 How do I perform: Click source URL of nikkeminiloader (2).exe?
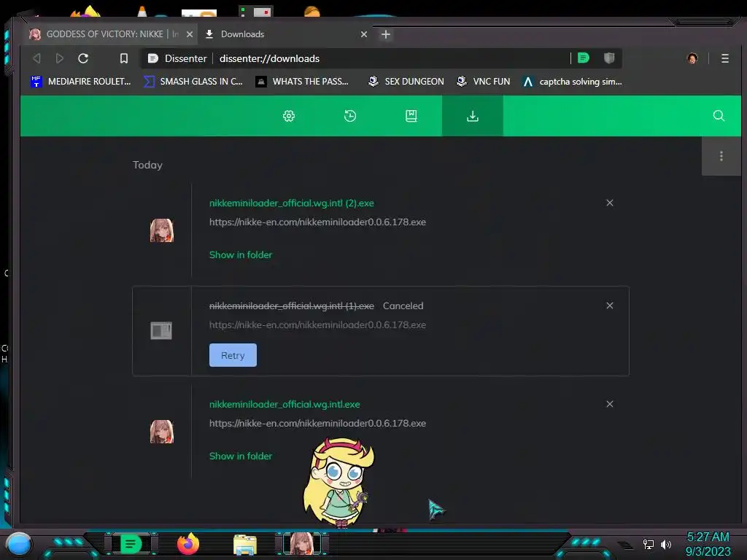tap(317, 222)
